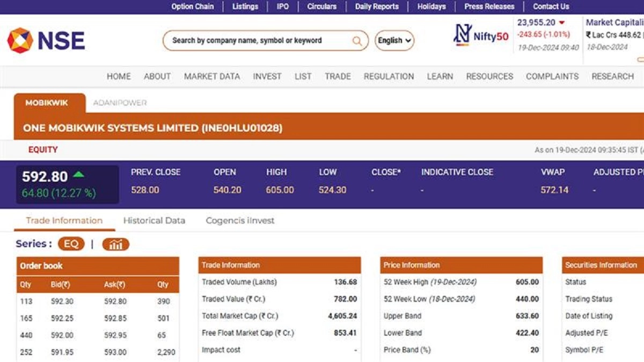Select the MOBIKWIK stock tab
This screenshot has height=362, width=644.
pyautogui.click(x=47, y=103)
